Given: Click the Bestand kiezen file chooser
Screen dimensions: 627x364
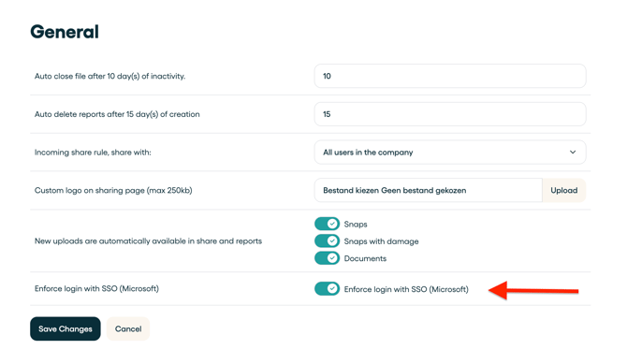Looking at the screenshot, I should tap(428, 190).
